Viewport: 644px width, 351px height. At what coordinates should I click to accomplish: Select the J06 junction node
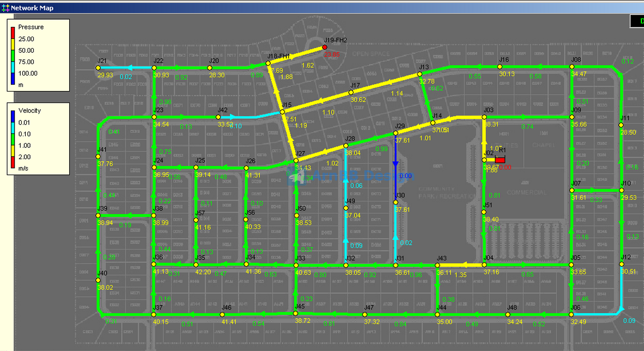(x=571, y=314)
